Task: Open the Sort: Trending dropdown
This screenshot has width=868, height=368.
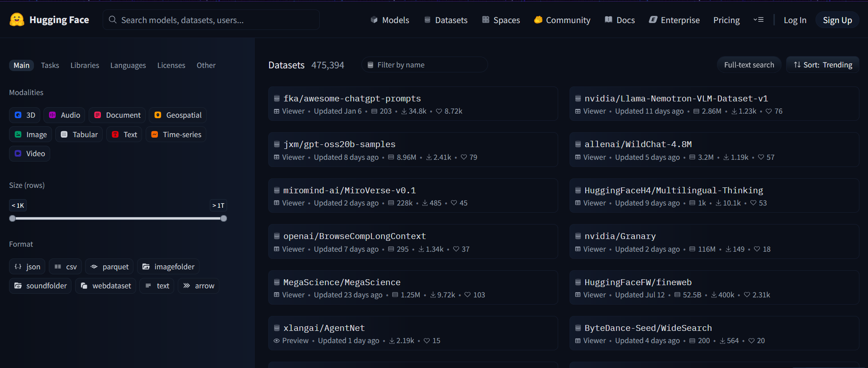Action: (x=823, y=65)
